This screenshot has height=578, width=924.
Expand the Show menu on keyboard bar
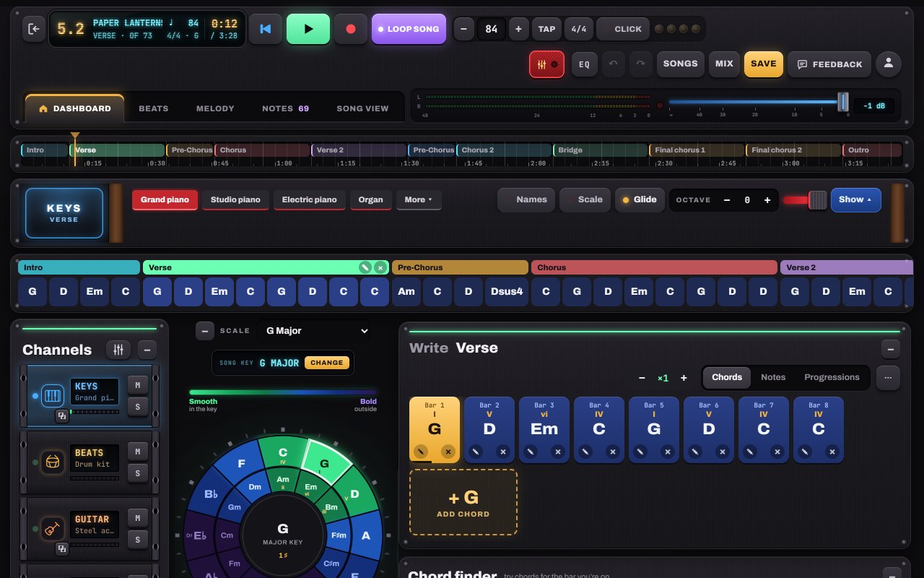[x=855, y=199]
